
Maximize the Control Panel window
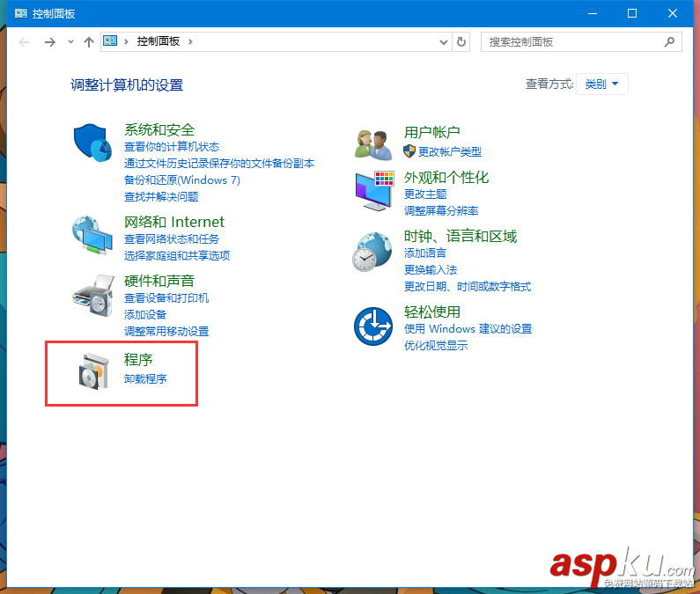(632, 13)
